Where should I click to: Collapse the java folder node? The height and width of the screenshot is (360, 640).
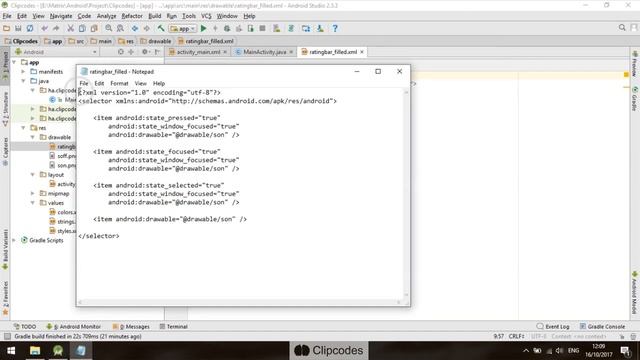coord(23,81)
